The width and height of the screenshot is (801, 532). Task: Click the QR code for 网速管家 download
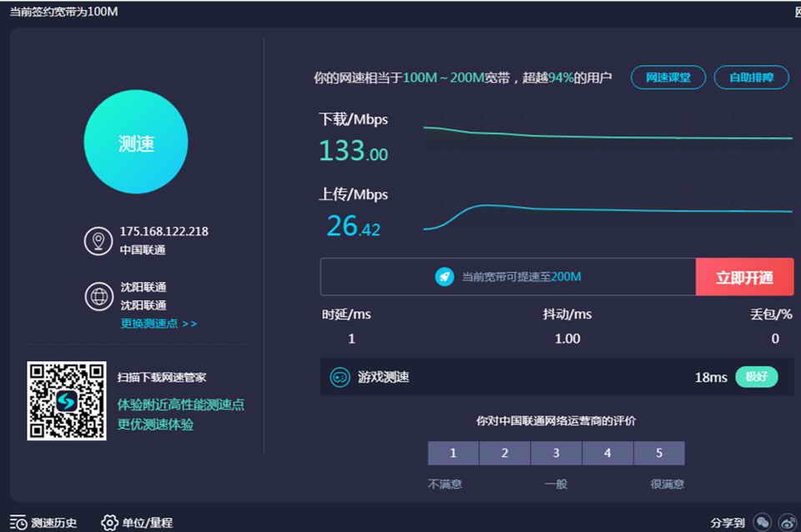pyautogui.click(x=67, y=401)
